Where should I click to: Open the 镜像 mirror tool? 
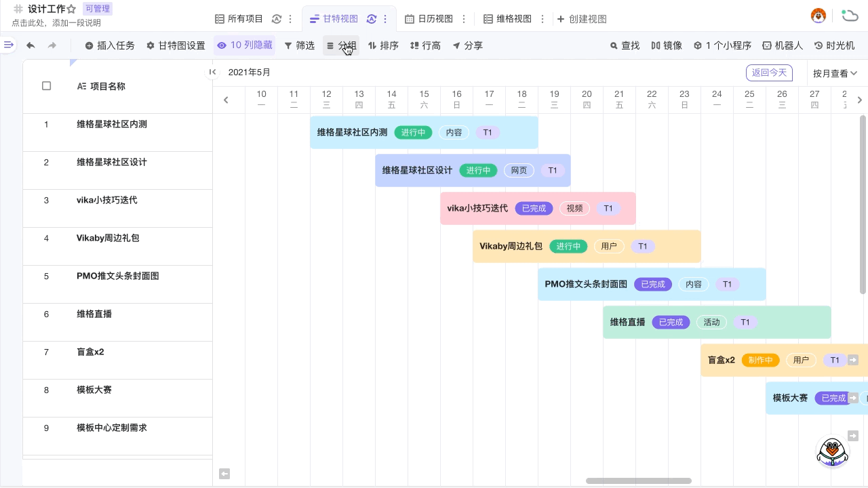click(667, 45)
